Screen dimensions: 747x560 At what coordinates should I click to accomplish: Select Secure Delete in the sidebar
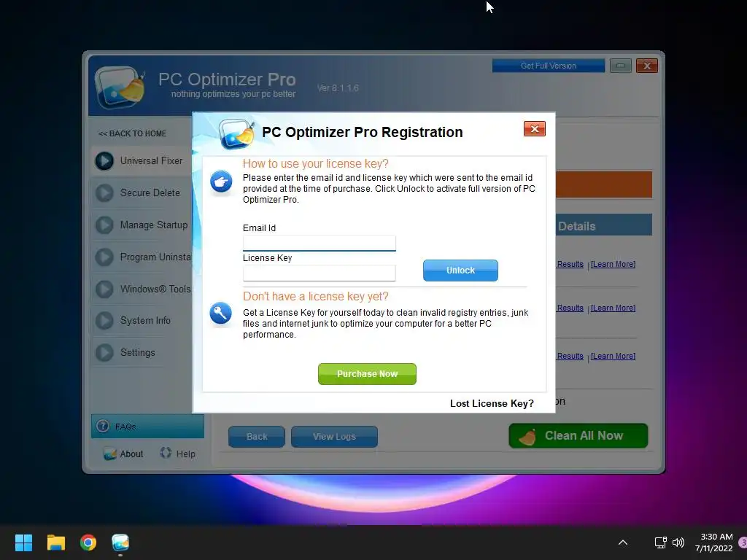[x=143, y=192]
